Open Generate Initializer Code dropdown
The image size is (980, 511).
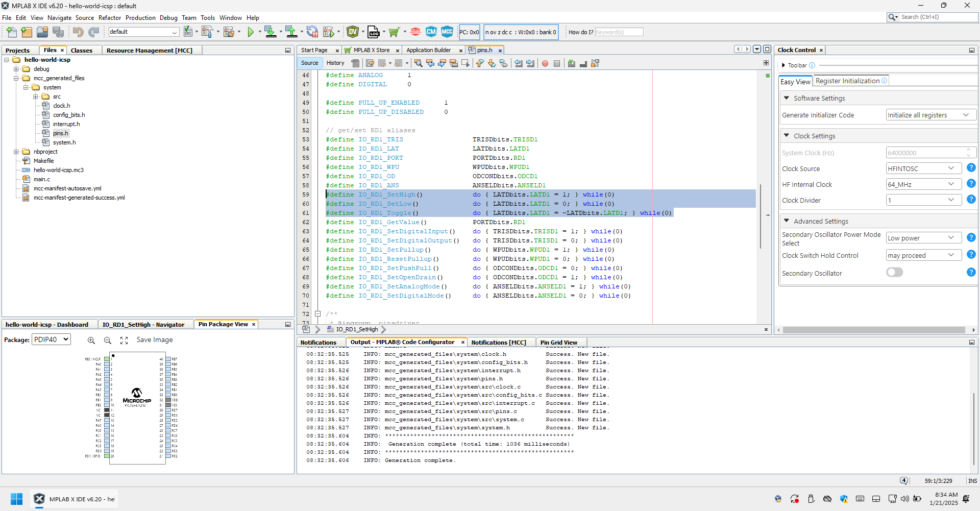[931, 115]
